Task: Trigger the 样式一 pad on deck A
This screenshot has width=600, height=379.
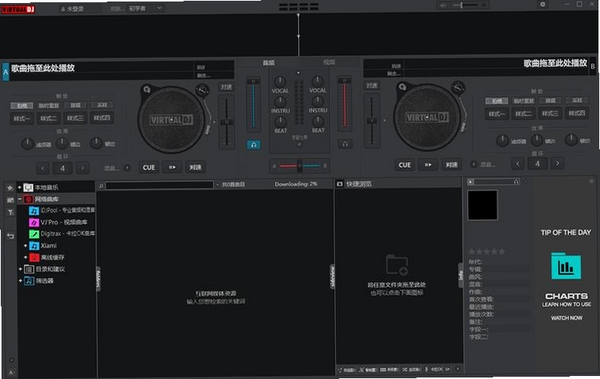Action: tap(22, 118)
